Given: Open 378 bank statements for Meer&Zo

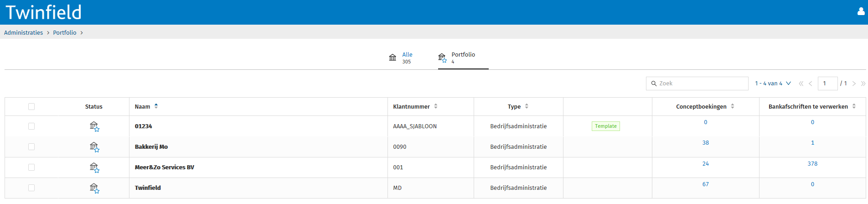Looking at the screenshot, I should point(812,164).
